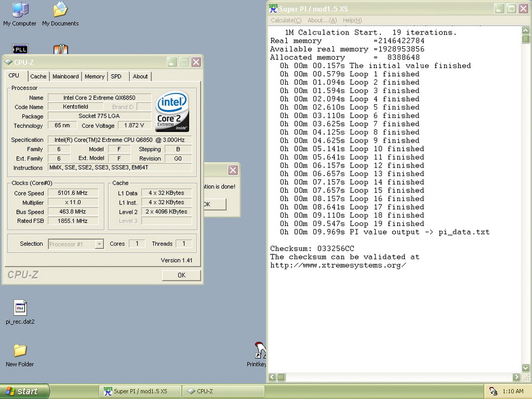Open the Windows Start button
Viewport: 532px width, 399px height.
click(x=25, y=391)
